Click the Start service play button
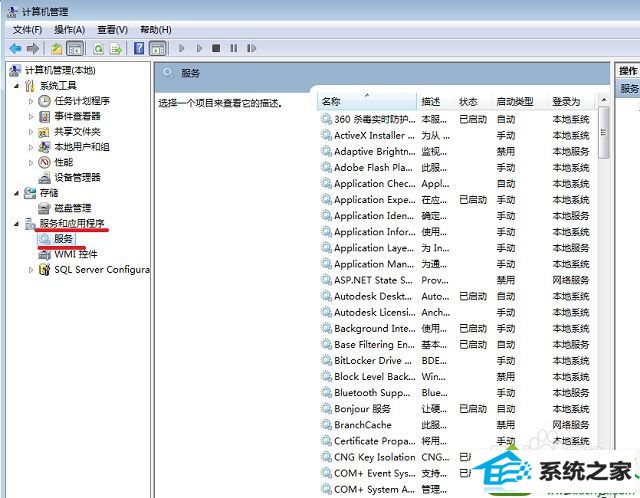 (x=182, y=49)
